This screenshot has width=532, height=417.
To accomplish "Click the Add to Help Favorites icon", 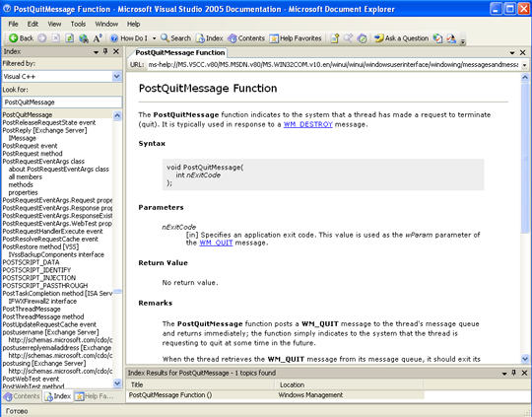I will click(x=335, y=38).
